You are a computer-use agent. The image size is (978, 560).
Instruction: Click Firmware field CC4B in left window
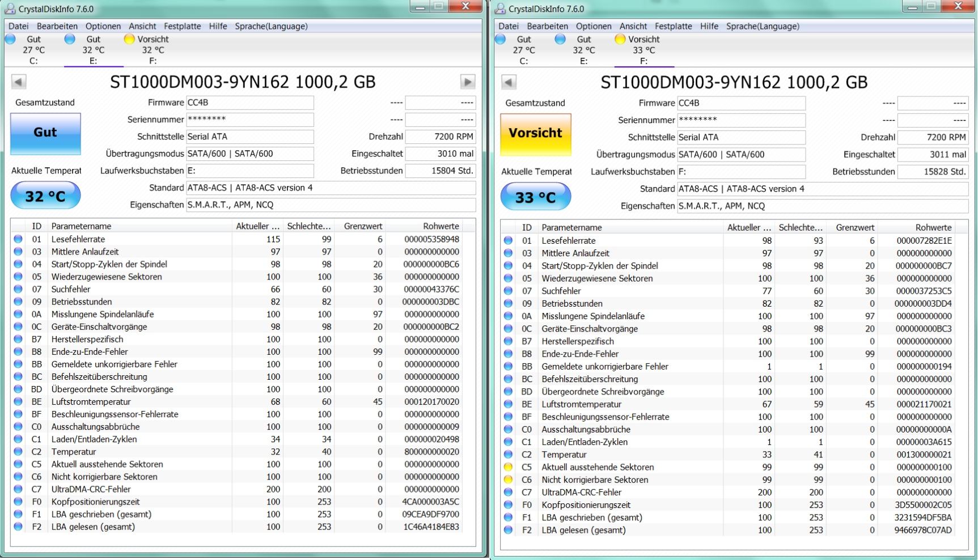tap(250, 103)
